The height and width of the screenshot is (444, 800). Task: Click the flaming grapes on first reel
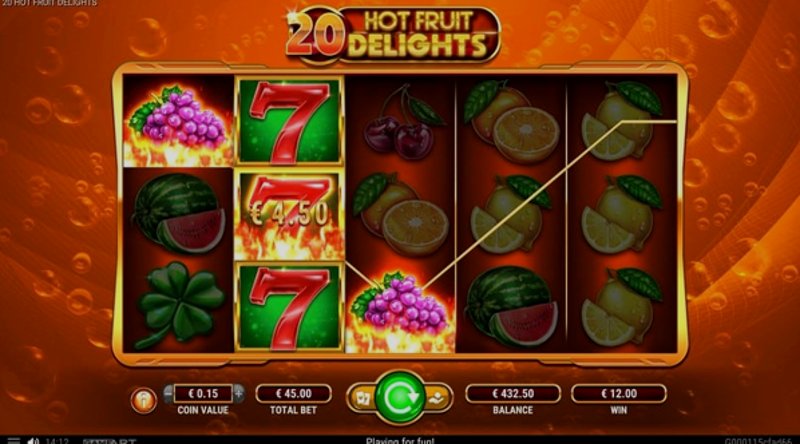tap(178, 121)
